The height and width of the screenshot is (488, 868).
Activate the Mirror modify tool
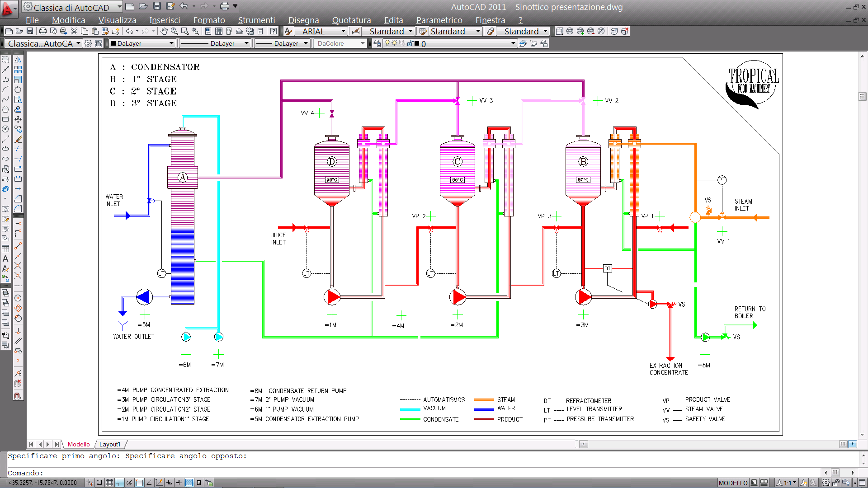18,60
